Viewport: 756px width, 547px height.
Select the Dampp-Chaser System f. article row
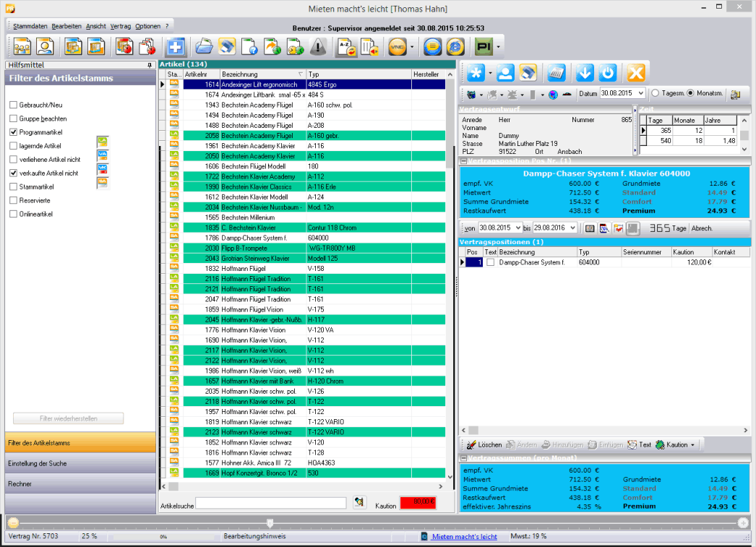click(x=302, y=238)
